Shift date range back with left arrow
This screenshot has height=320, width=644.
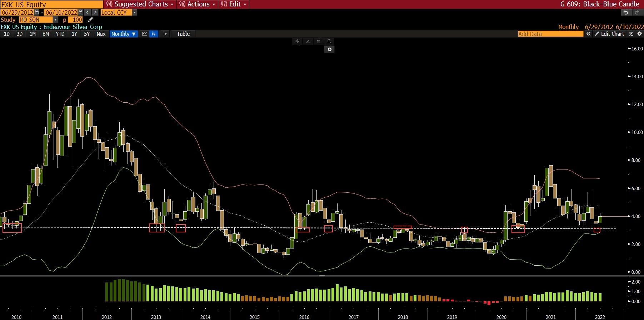tap(88, 13)
